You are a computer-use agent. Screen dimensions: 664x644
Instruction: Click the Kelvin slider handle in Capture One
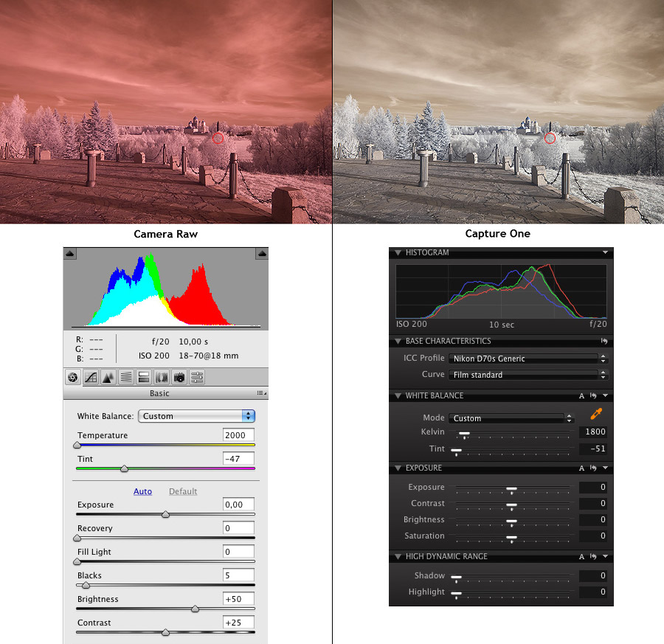(x=465, y=434)
